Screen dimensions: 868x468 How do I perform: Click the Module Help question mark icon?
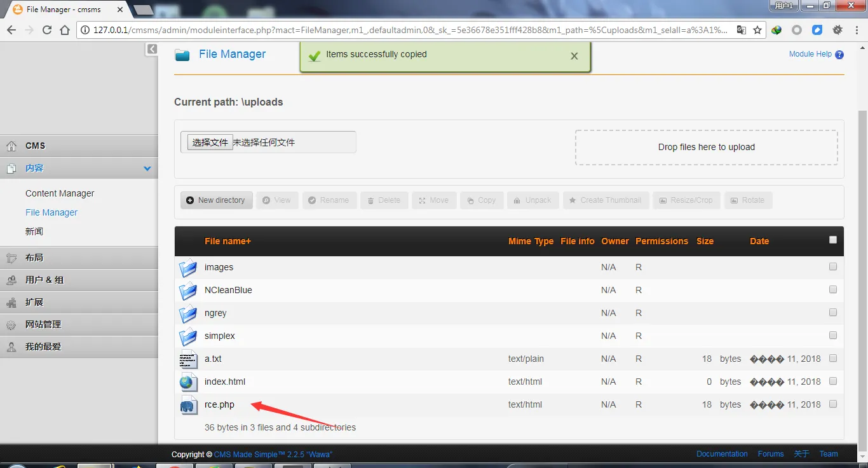coord(839,55)
